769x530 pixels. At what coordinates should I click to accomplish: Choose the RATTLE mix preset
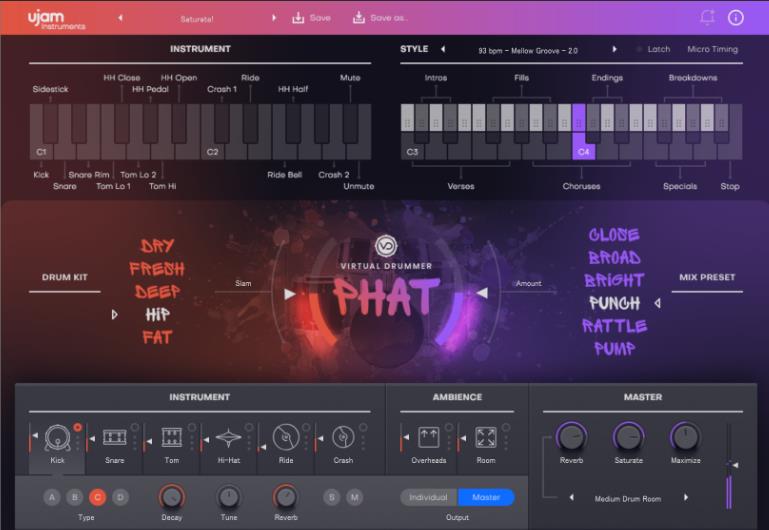click(615, 326)
